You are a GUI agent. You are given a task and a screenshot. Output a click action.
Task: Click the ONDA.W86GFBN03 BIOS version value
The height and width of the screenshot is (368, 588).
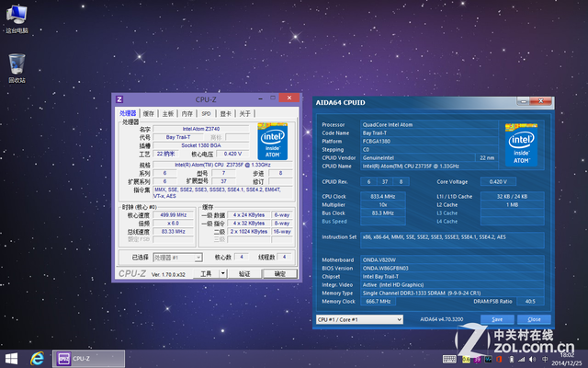pos(452,268)
